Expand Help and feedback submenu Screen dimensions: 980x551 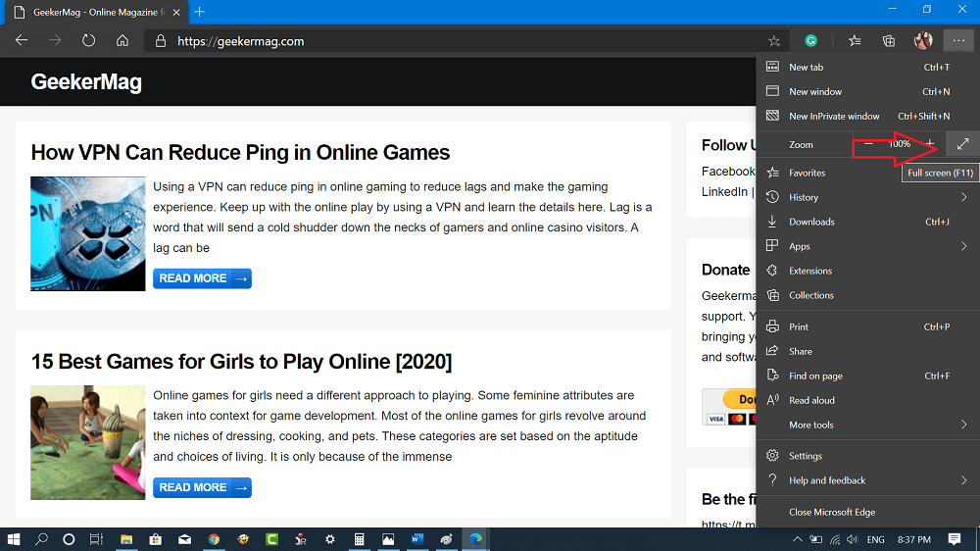point(867,479)
